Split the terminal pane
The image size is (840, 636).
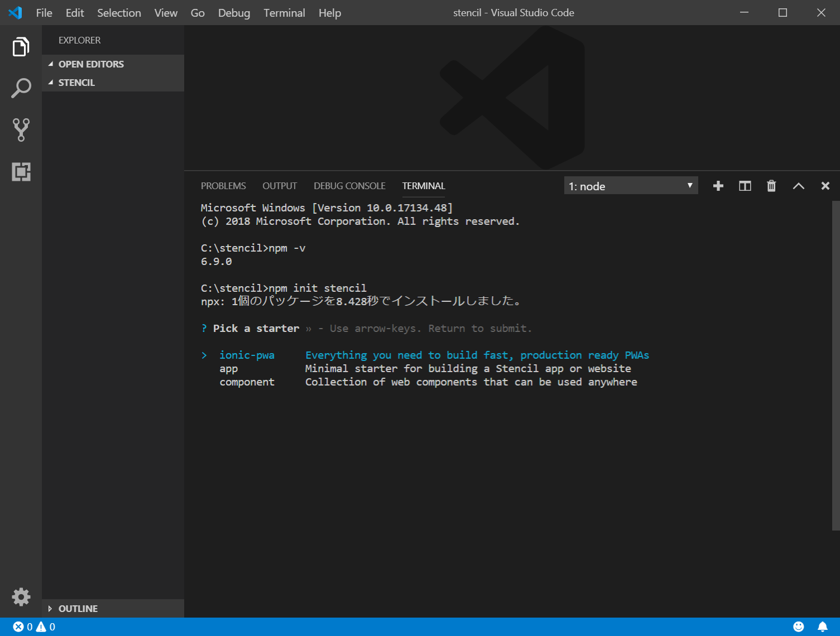tap(745, 186)
